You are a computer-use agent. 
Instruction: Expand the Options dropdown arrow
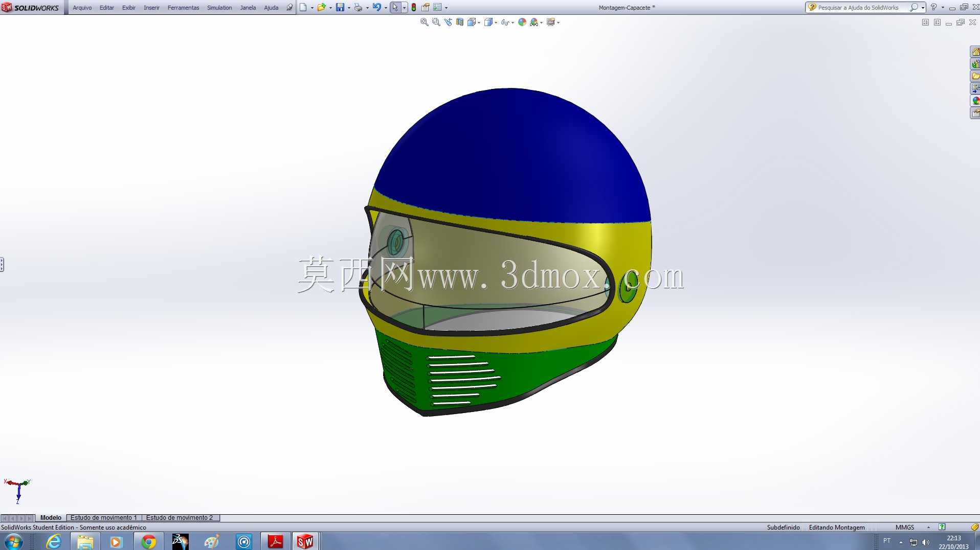point(446,8)
